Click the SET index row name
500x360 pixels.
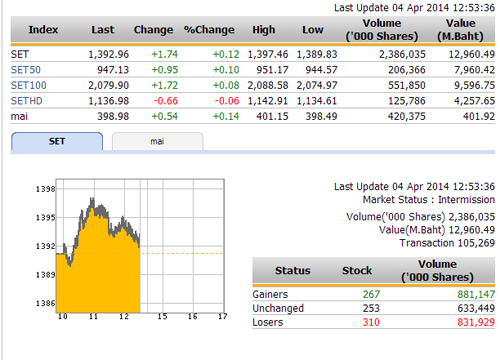20,54
